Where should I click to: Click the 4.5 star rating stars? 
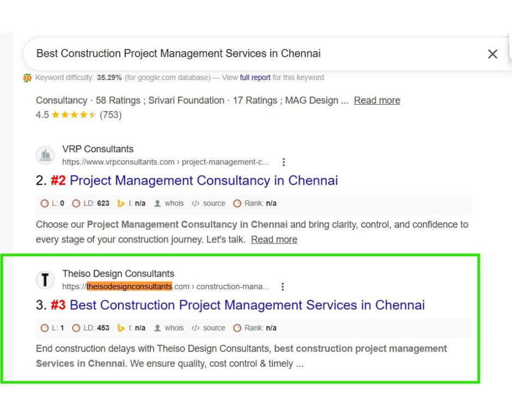click(74, 114)
